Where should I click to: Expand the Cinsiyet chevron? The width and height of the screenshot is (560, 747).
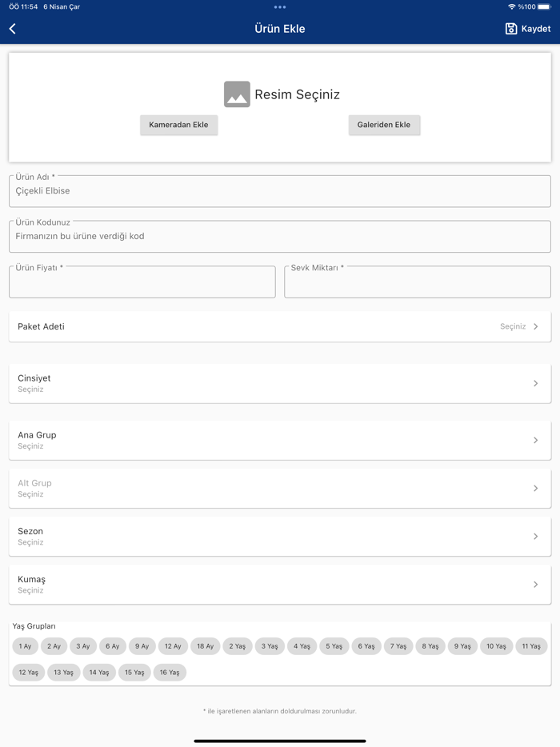[x=535, y=384]
